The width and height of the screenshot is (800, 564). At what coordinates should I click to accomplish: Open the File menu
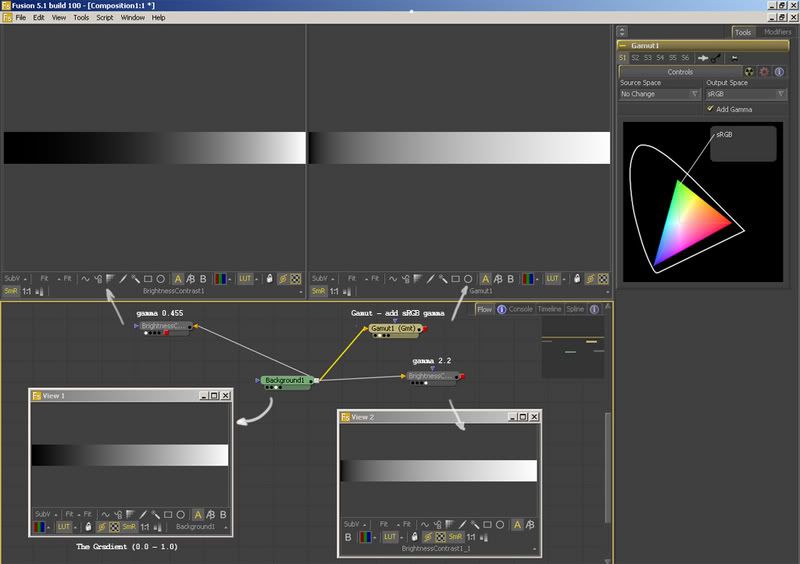pos(20,17)
